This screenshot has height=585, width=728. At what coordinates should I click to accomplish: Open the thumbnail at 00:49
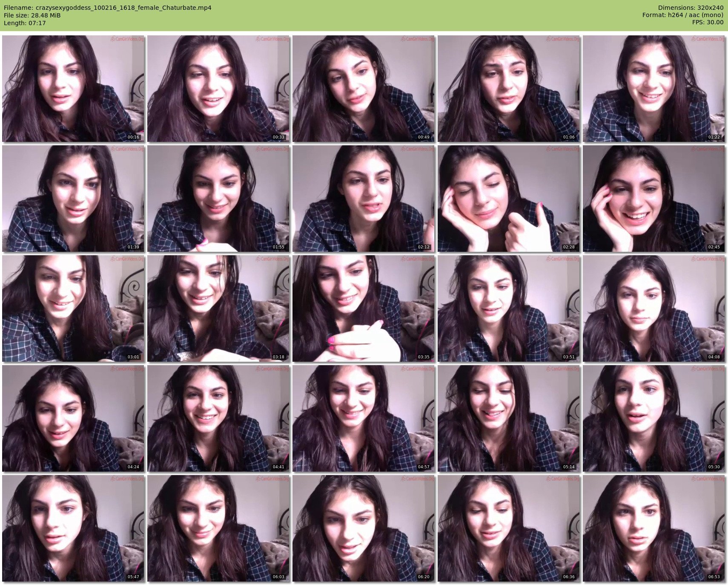363,89
